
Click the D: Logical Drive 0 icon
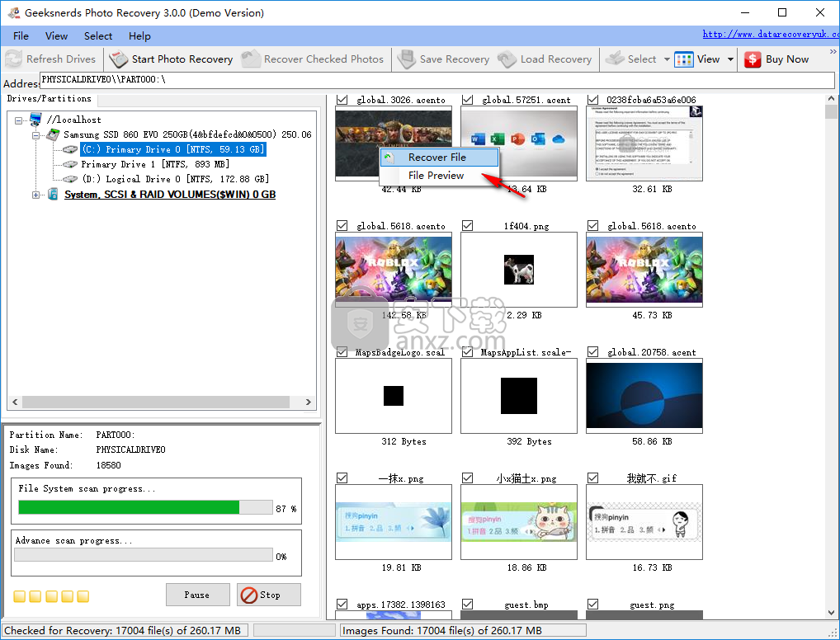click(x=70, y=179)
